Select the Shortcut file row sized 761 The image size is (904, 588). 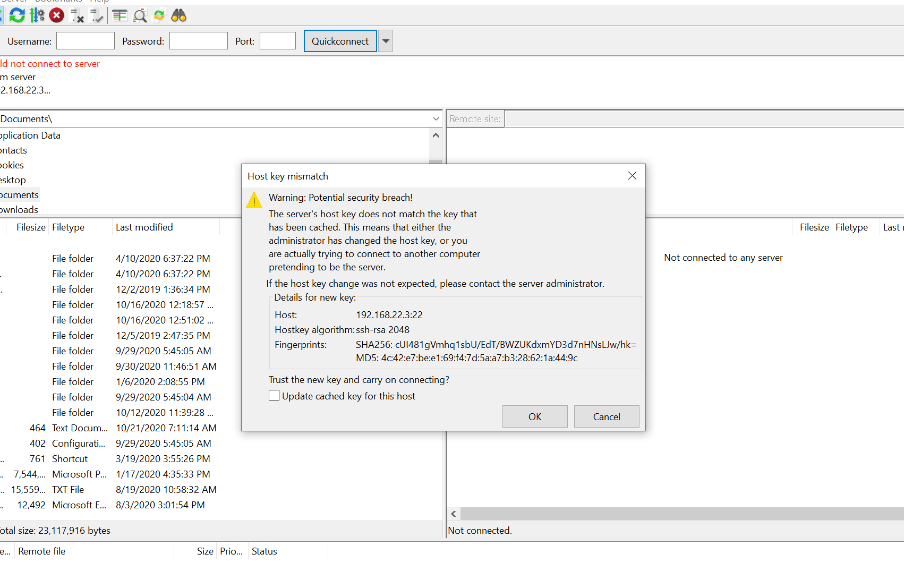point(109,459)
